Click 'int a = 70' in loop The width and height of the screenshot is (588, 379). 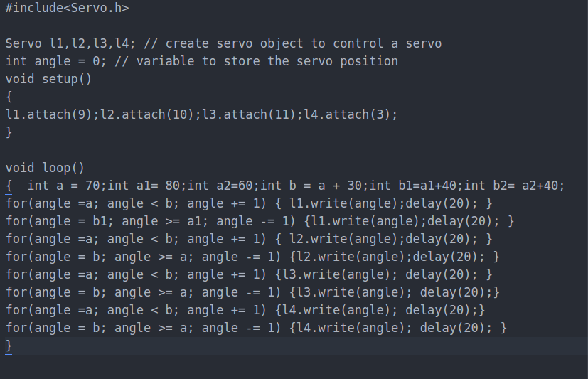pos(63,186)
